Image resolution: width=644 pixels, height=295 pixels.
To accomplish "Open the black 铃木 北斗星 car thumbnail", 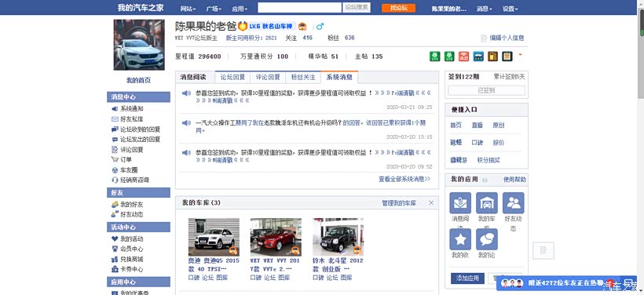I will tap(338, 237).
